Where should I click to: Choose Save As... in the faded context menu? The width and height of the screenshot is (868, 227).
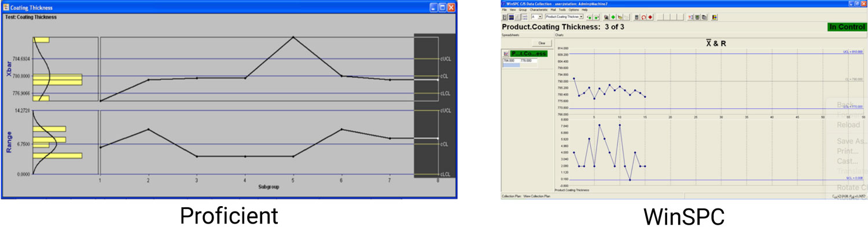852,141
